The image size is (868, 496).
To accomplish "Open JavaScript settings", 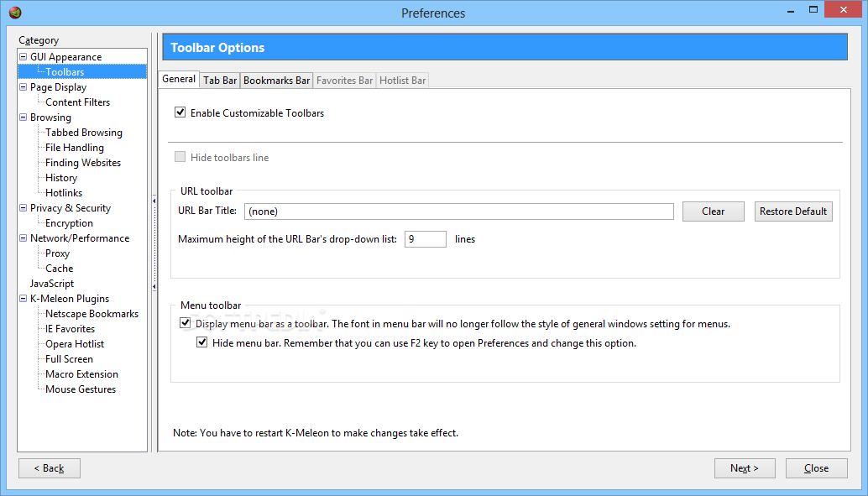I will pyautogui.click(x=51, y=284).
